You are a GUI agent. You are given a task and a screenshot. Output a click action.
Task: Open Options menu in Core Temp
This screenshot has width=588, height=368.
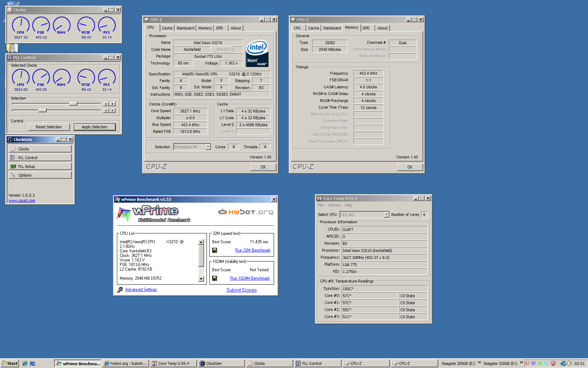[x=334, y=205]
